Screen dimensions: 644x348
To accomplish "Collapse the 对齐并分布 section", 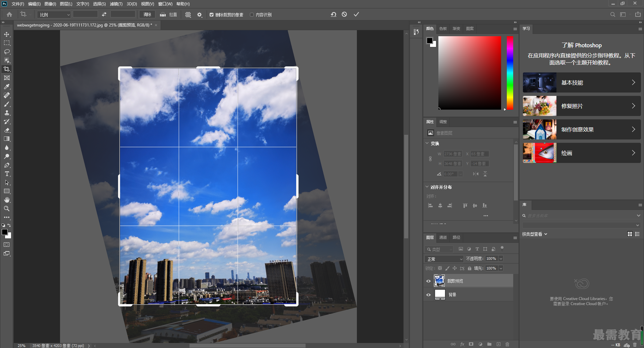I will [427, 187].
